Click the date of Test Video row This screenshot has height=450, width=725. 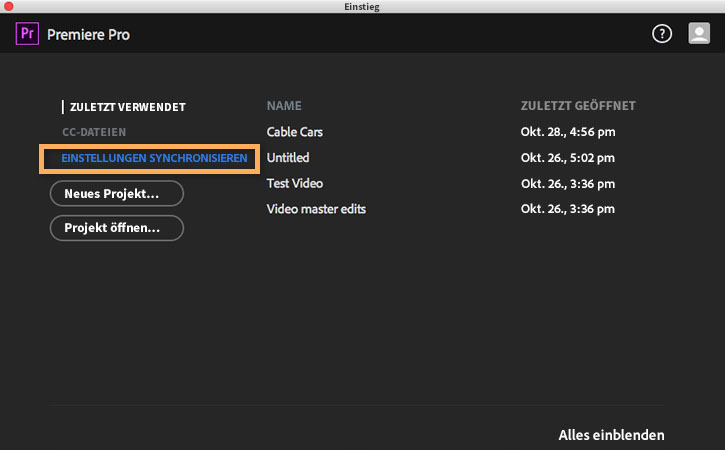(x=568, y=184)
